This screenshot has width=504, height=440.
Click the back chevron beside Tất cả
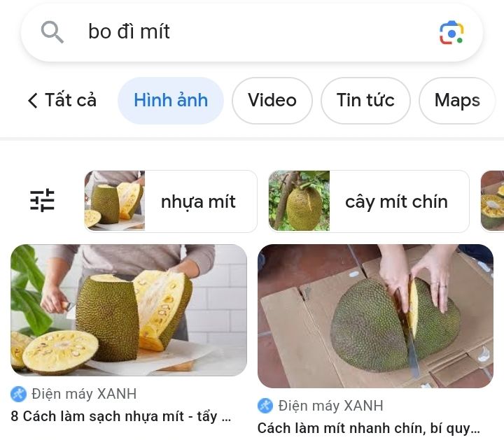33,100
